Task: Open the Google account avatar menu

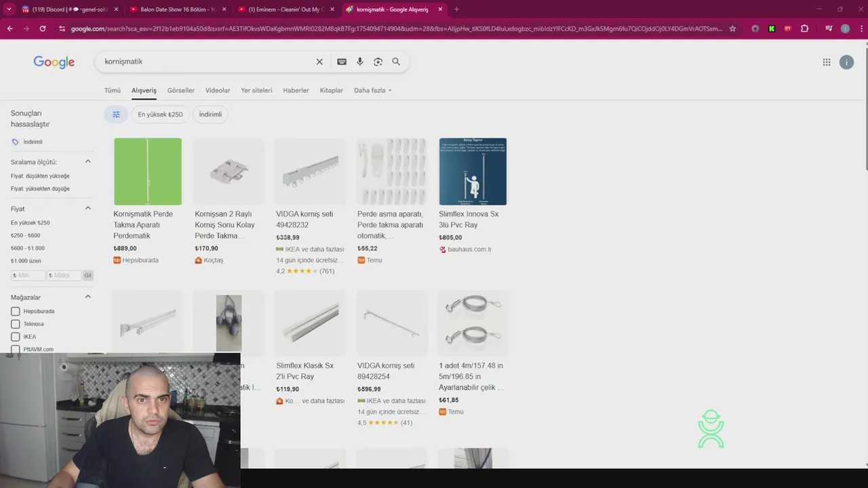Action: point(846,62)
